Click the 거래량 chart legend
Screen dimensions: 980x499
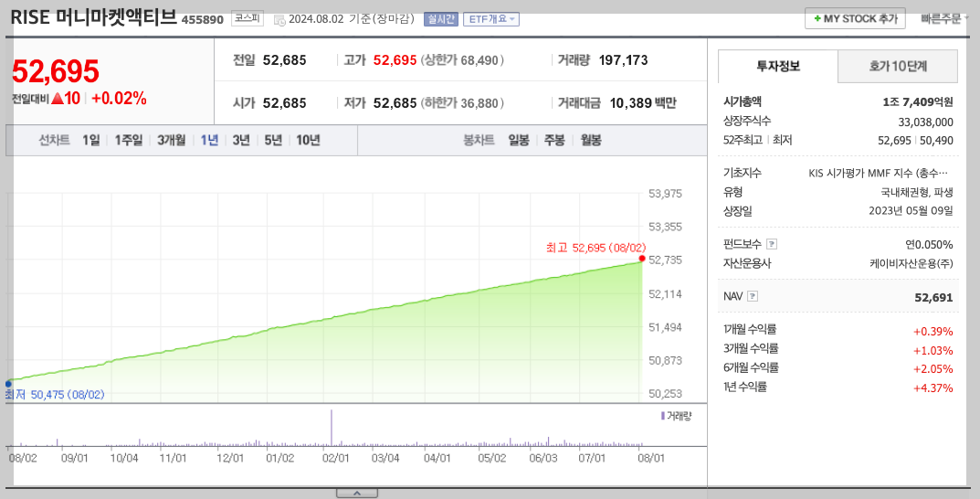tap(676, 416)
